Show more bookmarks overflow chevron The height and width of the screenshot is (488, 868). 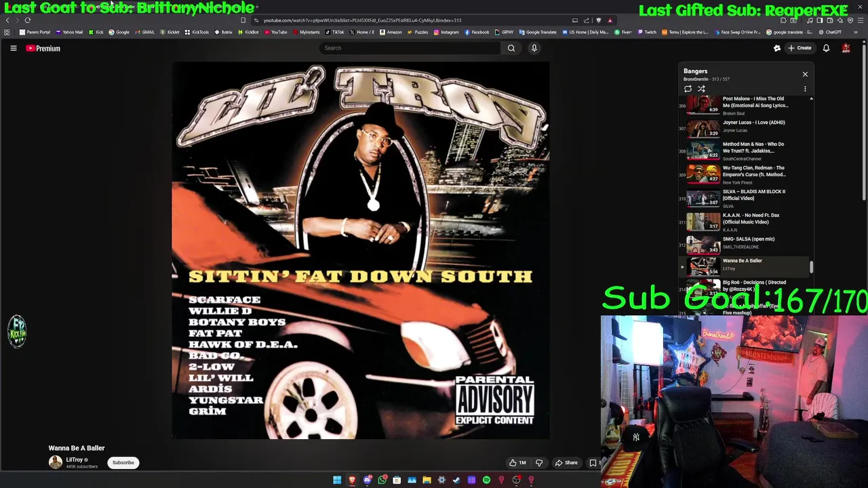point(856,32)
